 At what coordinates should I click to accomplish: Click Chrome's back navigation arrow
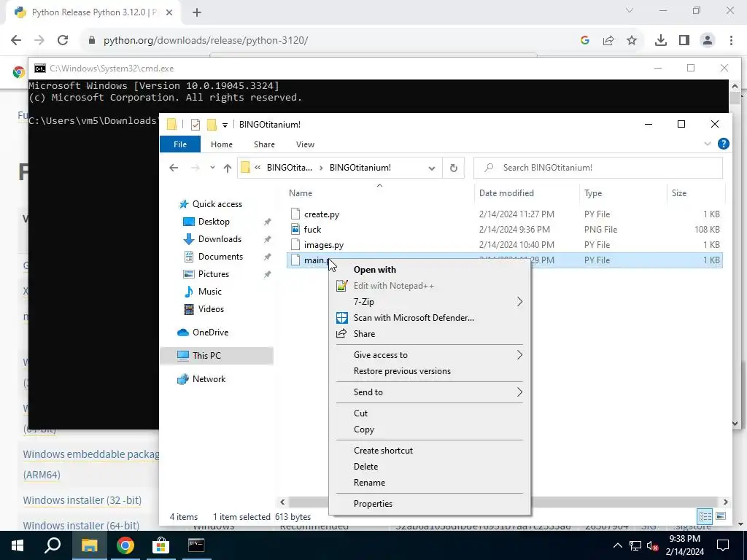(16, 41)
